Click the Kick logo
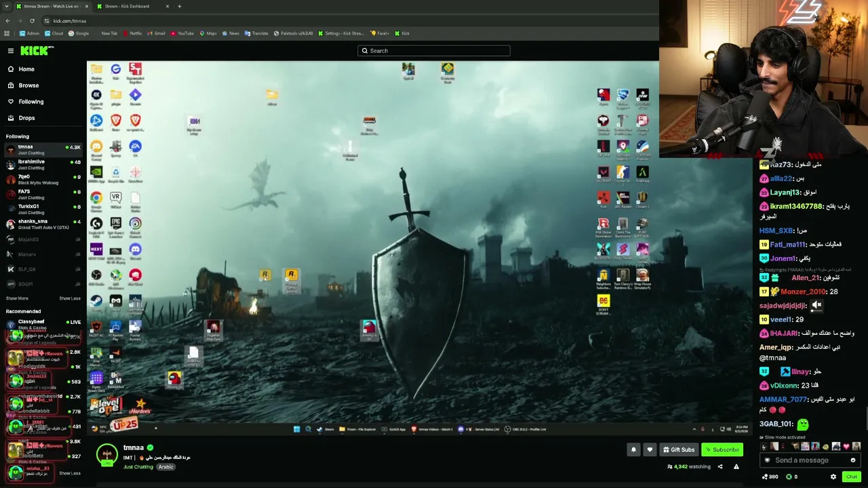Screen dimensions: 868x488 pyautogui.click(x=37, y=51)
